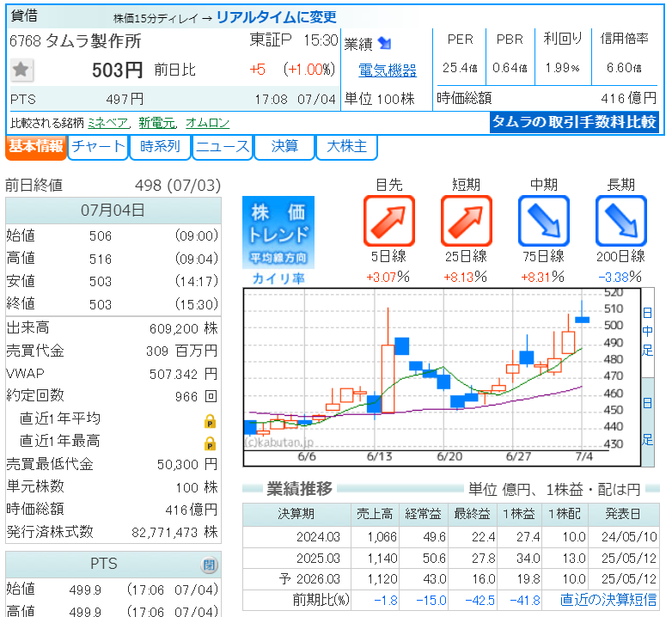Open compared stock オムロン
Image resolution: width=672 pixels, height=617 pixels.
(x=207, y=124)
